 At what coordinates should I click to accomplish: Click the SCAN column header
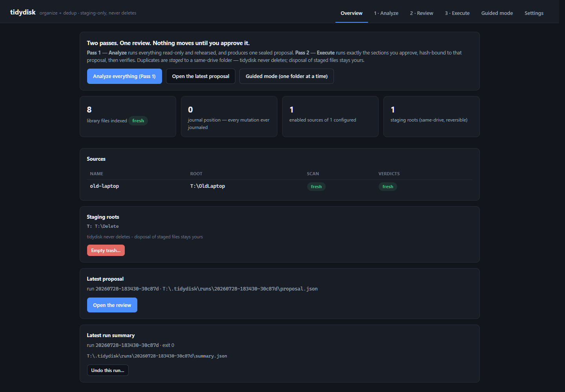[313, 174]
